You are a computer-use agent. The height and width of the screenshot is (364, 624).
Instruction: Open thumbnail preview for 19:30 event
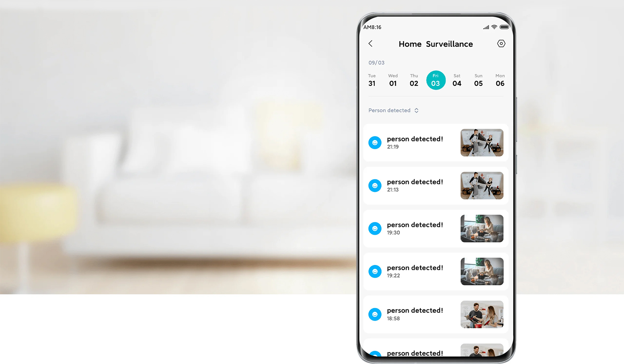tap(482, 228)
